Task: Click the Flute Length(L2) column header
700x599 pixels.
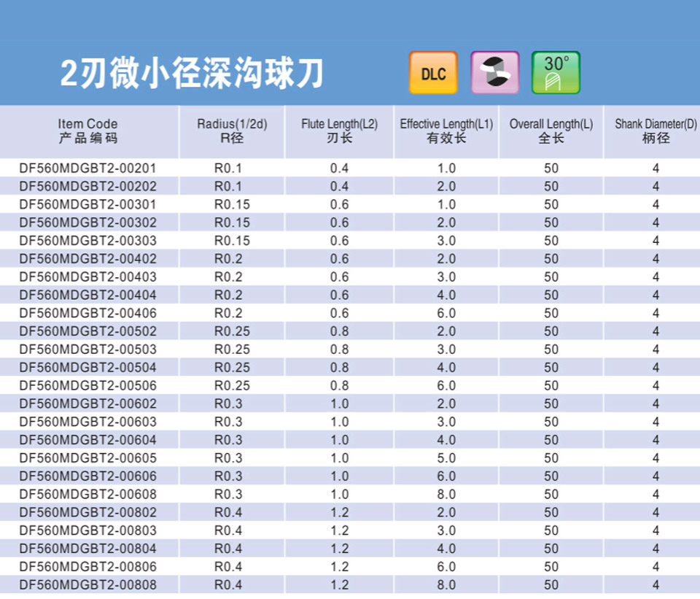Action: click(339, 131)
